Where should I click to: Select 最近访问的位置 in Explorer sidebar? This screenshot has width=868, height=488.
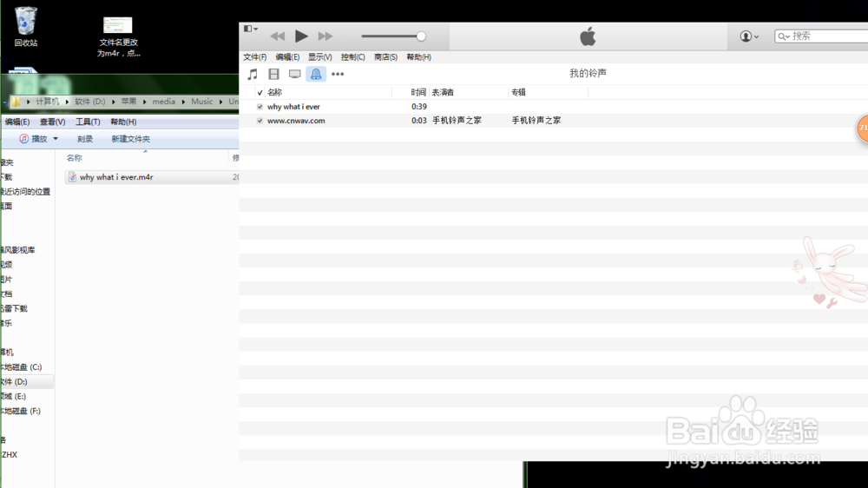(x=25, y=192)
